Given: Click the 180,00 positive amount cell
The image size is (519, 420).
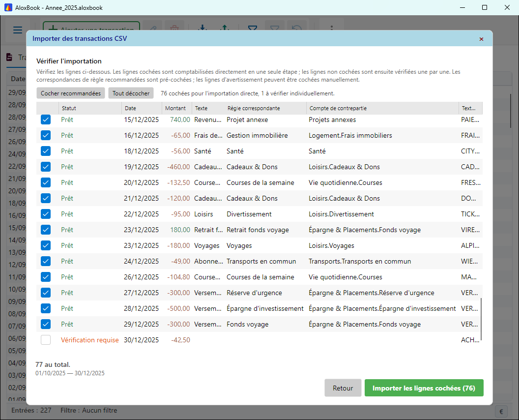Looking at the screenshot, I should (180, 230).
